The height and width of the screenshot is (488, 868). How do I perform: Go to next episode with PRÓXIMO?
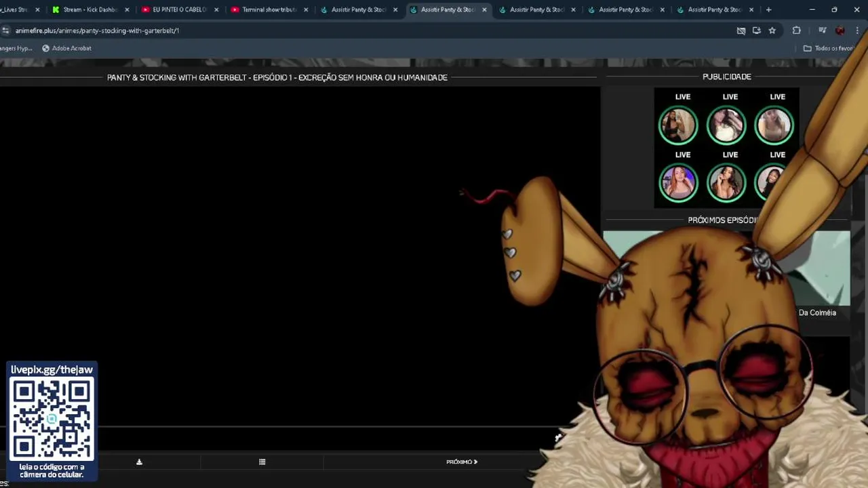pyautogui.click(x=462, y=462)
